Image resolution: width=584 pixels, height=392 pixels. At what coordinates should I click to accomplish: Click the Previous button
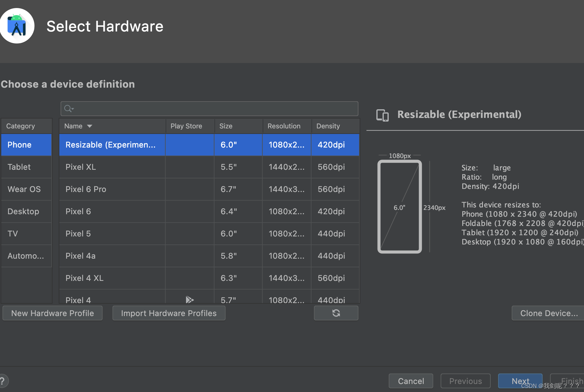pos(465,381)
